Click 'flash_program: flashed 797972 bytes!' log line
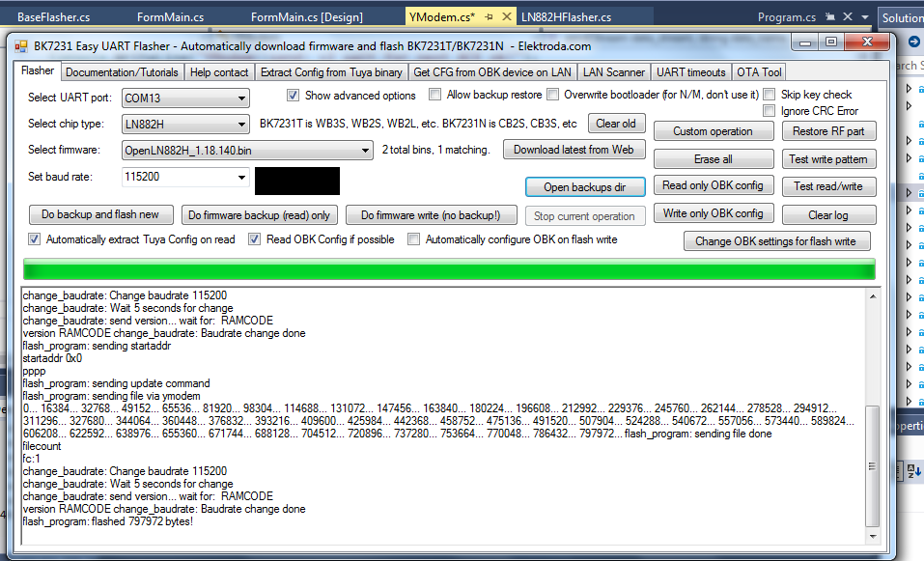Screen dimensions: 924x561 pos(108,521)
